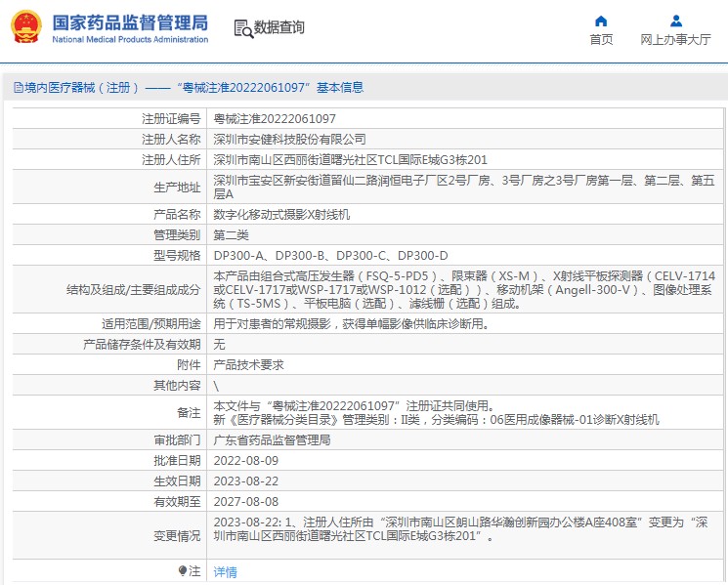Click the 型号规格 label
This screenshot has height=585, width=728.
coord(177,255)
